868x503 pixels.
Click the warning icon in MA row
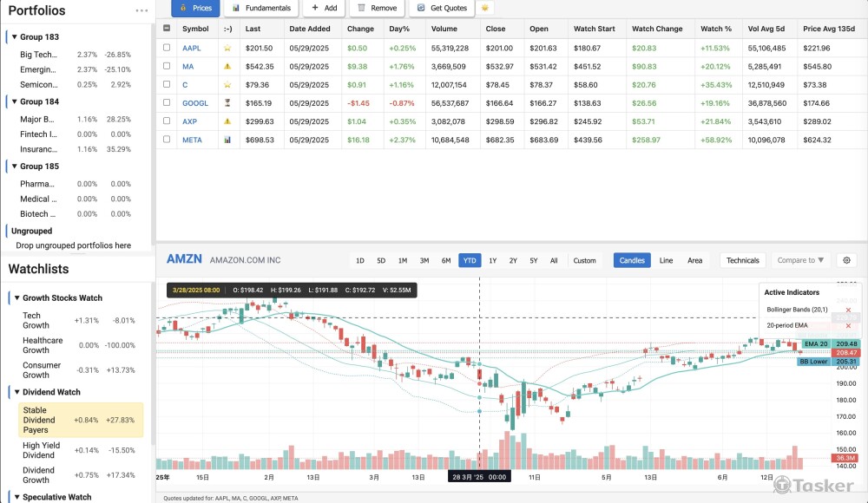(227, 66)
